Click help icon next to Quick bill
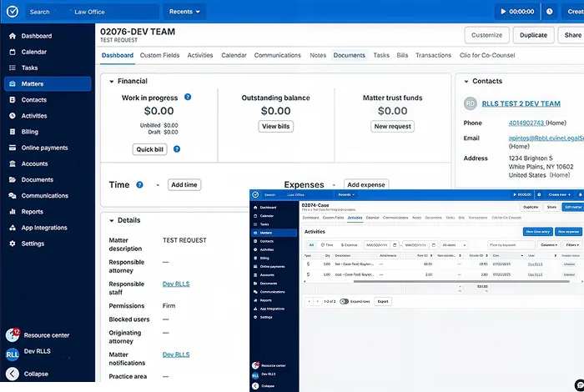Viewport: 584px width, 392px height. pos(177,149)
